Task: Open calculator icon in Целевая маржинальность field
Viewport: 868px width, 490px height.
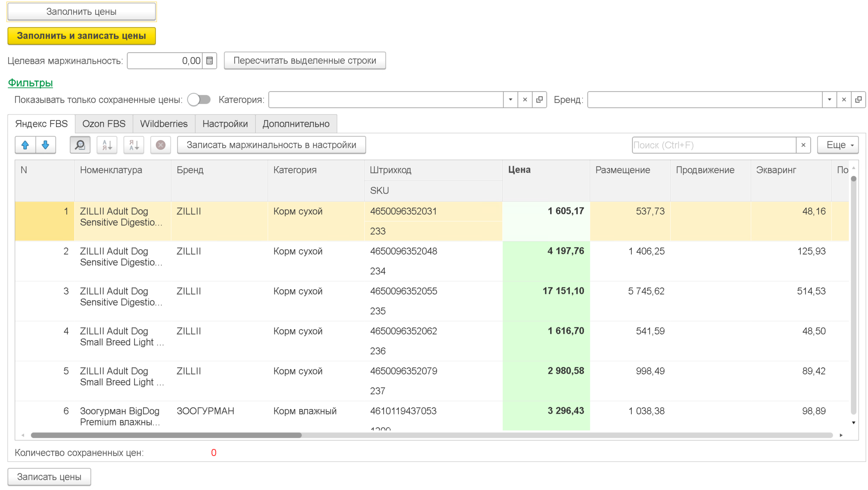Action: point(209,61)
